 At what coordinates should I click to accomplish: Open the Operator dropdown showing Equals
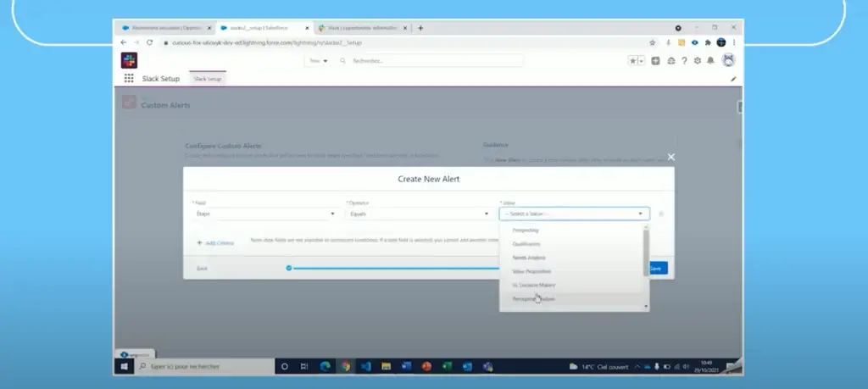point(419,214)
